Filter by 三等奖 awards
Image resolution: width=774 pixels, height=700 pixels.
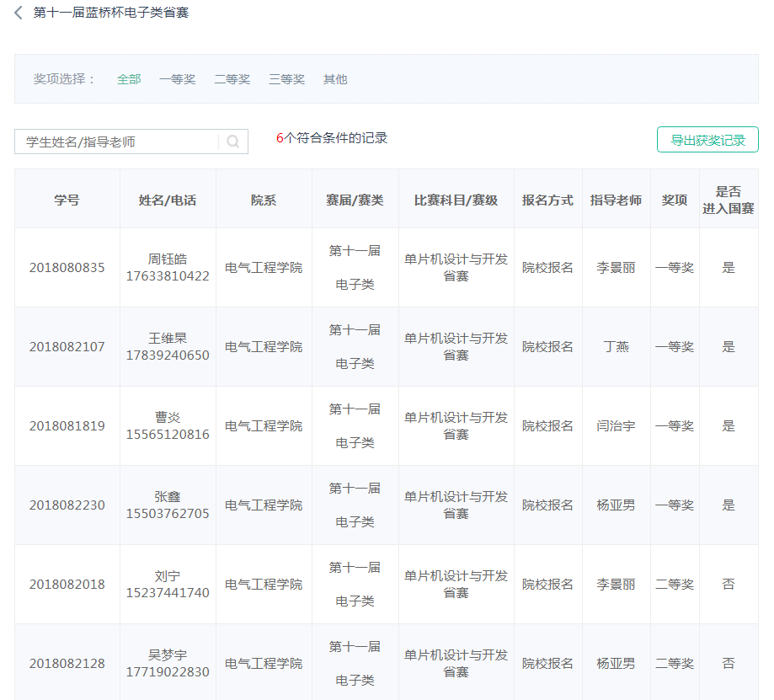click(286, 79)
